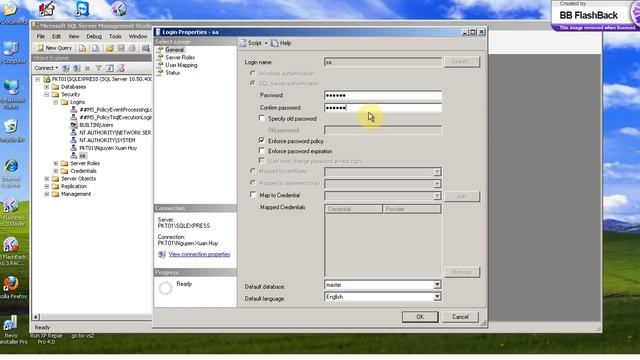640x360 pixels.
Task: Collapse the Logins folder node
Action: click(56, 102)
